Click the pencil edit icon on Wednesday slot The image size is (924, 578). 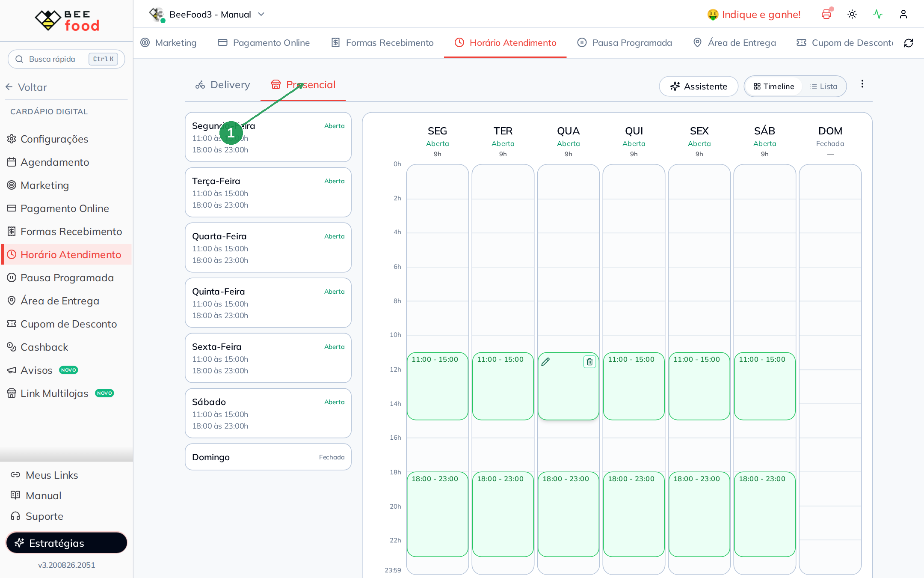coord(545,362)
